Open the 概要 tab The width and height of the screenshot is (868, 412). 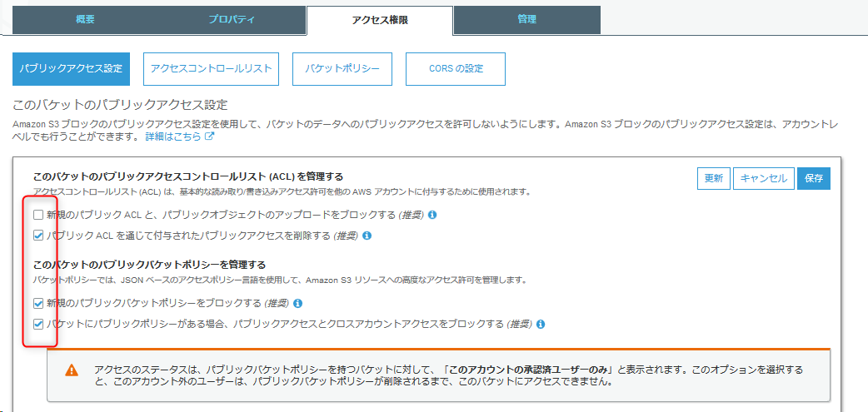85,19
